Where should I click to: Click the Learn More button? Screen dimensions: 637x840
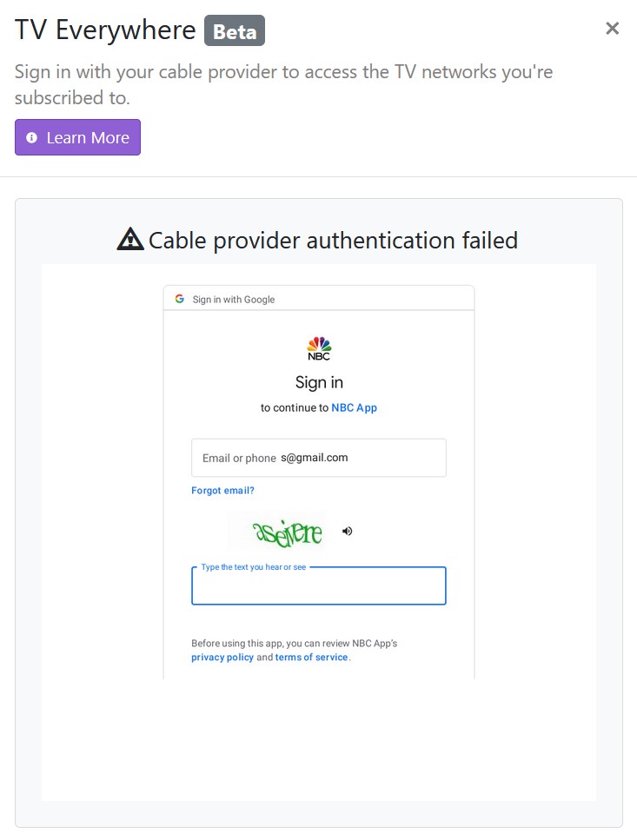point(77,137)
